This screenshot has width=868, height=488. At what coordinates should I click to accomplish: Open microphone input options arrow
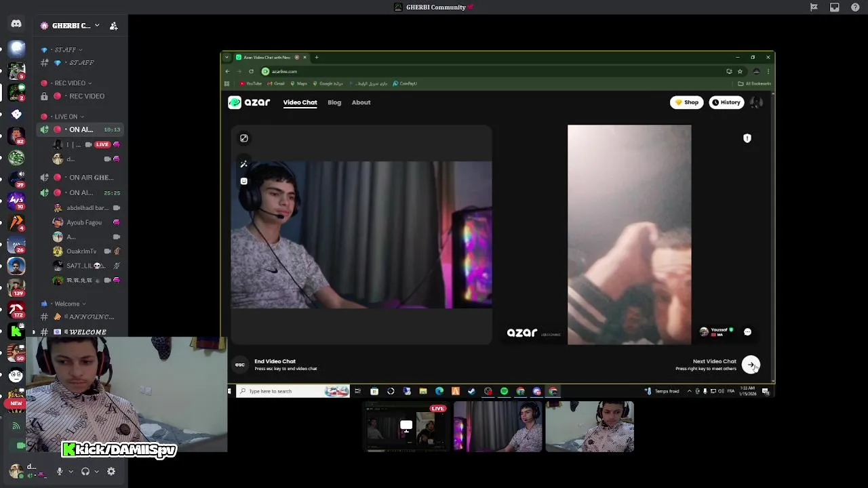(71, 471)
